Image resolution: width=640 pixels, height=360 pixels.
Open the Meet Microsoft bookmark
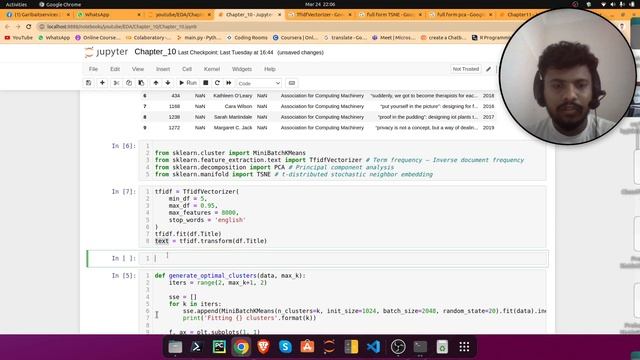pos(393,38)
